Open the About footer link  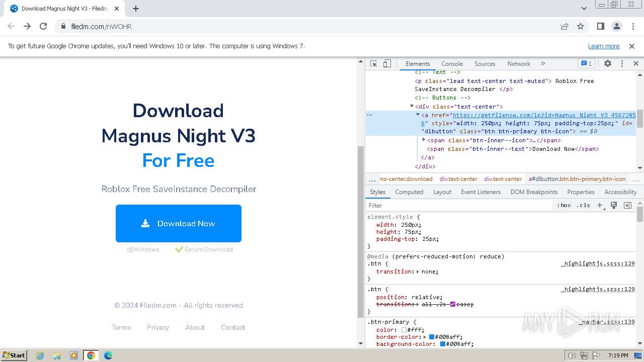click(x=195, y=327)
